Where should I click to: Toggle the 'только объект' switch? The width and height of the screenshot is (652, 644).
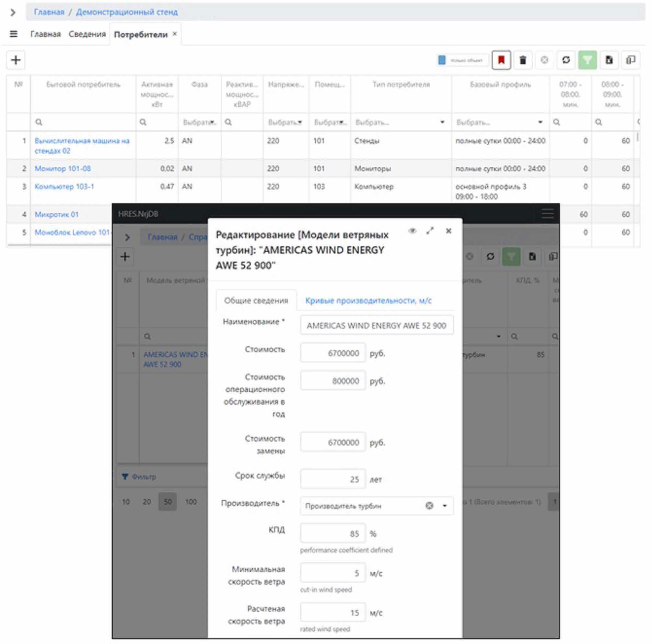click(x=442, y=60)
